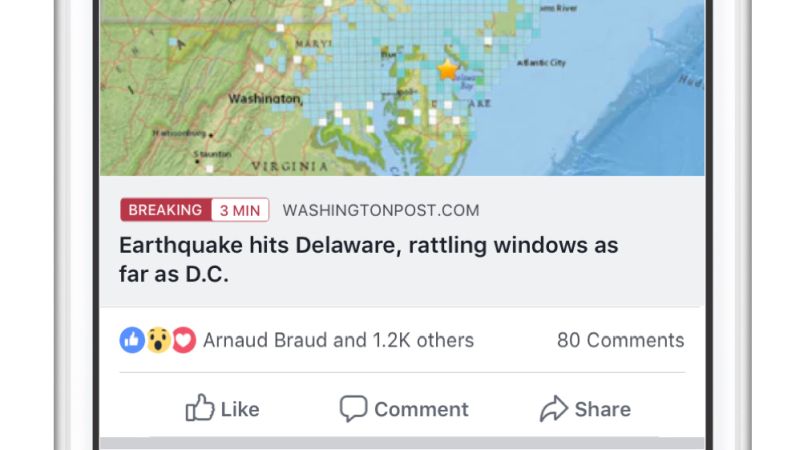Click the 3 MIN time label
The width and height of the screenshot is (800, 450).
240,210
